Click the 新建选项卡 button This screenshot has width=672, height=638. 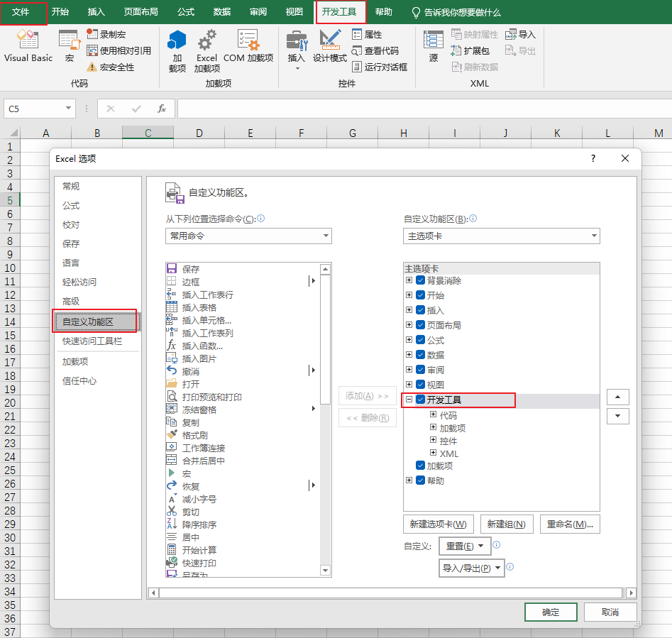point(438,524)
